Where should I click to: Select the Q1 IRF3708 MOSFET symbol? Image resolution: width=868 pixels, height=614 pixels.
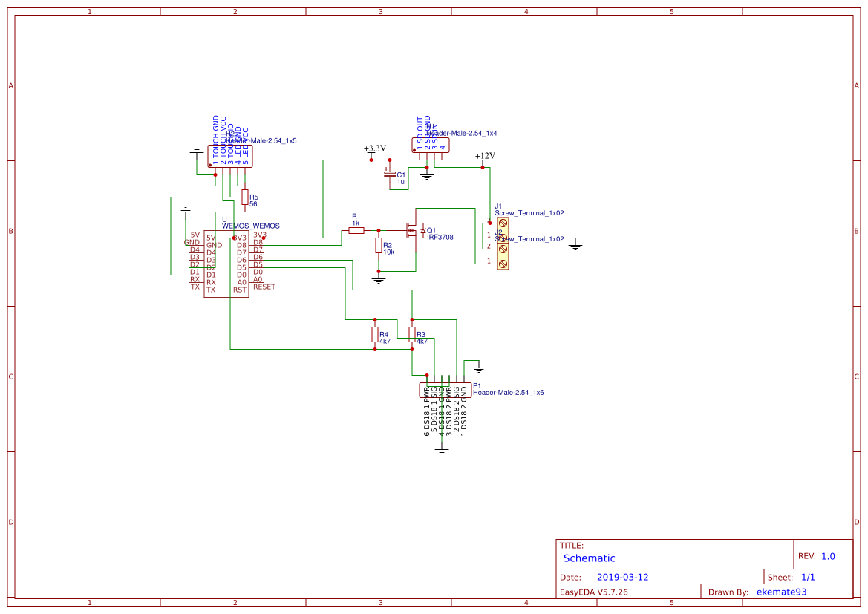pos(415,230)
